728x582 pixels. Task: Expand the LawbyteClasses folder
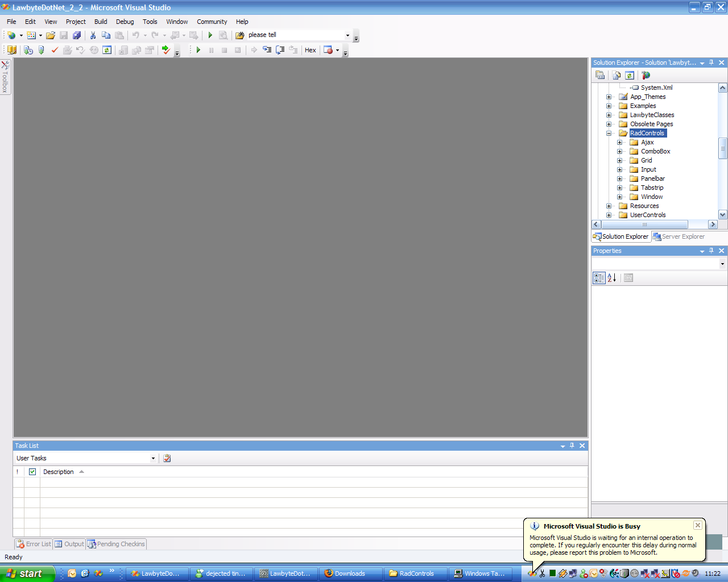[x=609, y=115]
